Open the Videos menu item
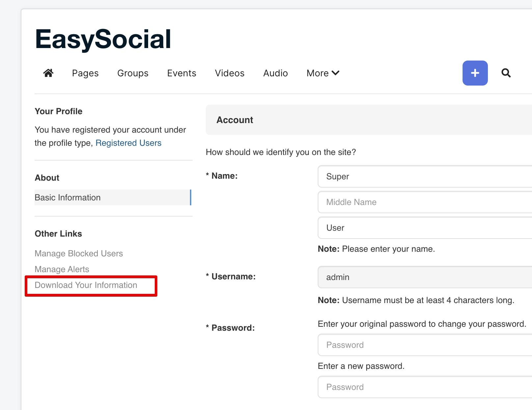 pos(230,73)
